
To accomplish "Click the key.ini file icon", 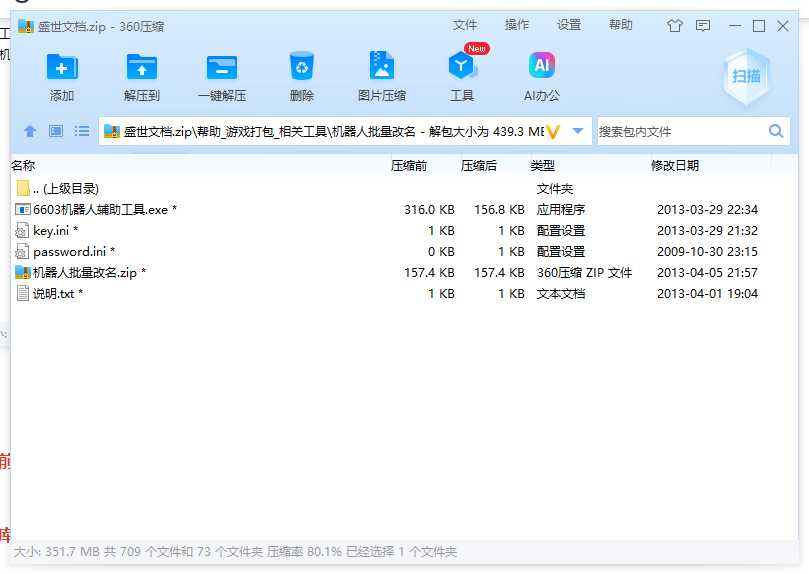I will click(22, 231).
